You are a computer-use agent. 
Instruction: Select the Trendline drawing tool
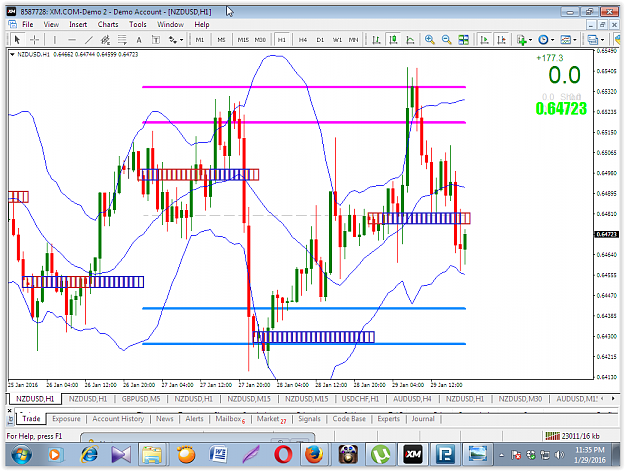88,39
